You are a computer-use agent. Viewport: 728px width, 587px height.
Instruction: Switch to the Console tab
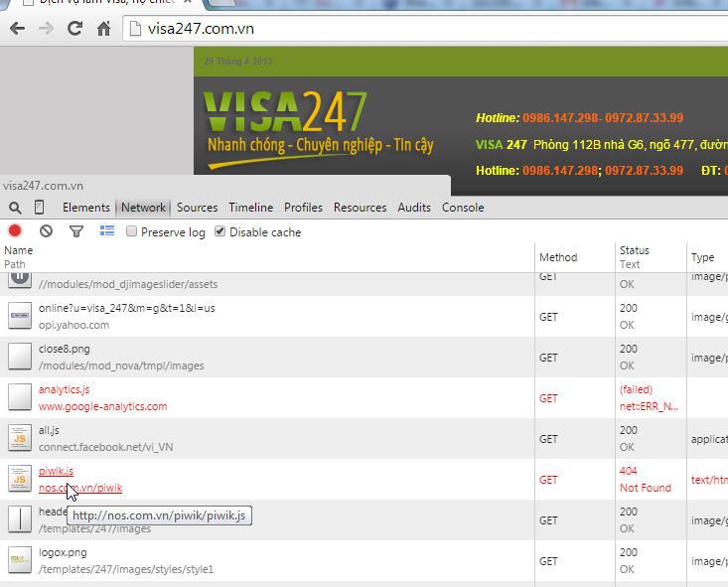tap(463, 208)
